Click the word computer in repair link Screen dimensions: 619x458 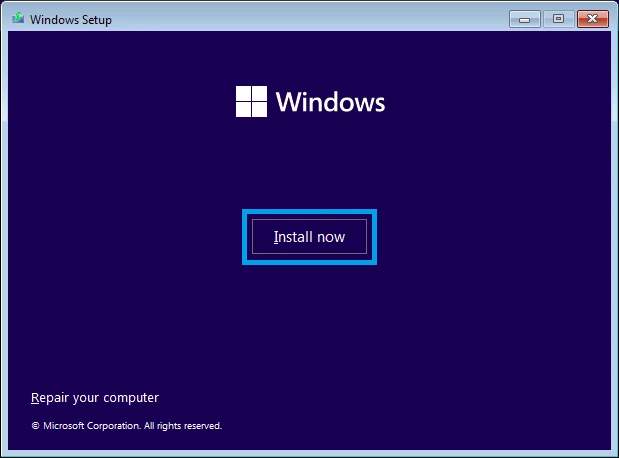[131, 398]
